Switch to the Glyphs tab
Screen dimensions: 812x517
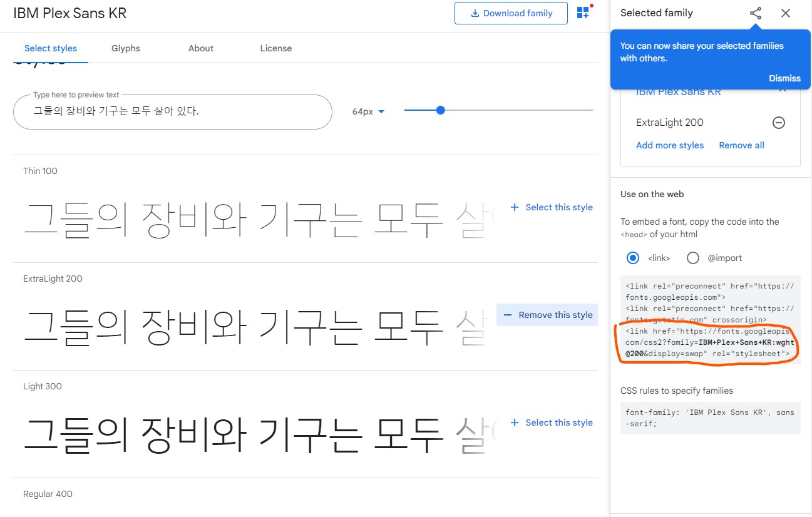126,48
